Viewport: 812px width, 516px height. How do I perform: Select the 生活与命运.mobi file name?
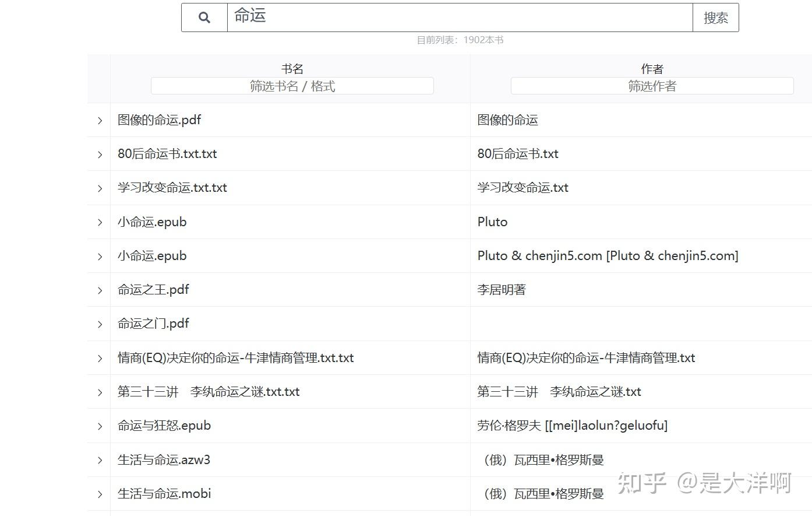point(164,493)
